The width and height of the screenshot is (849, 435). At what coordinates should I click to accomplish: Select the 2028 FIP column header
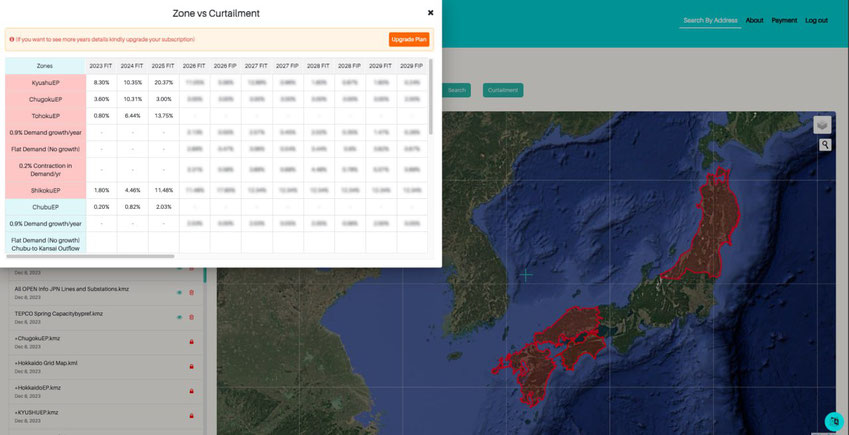[349, 66]
